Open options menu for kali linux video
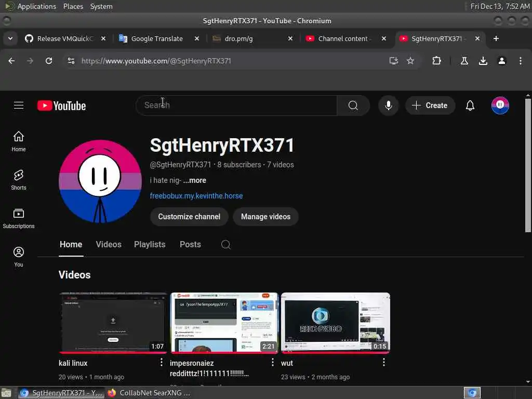 (162, 362)
